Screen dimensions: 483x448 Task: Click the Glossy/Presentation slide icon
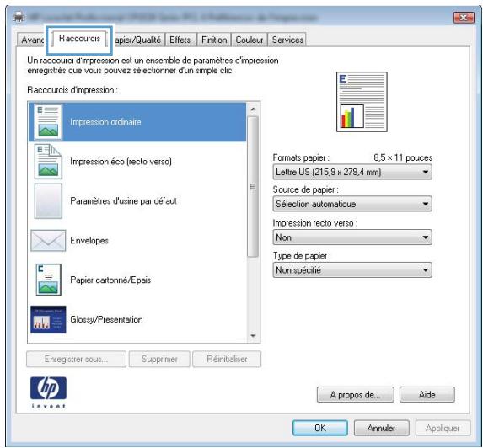click(x=48, y=319)
